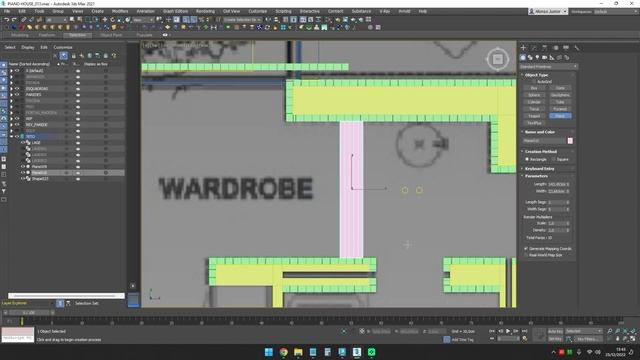Image resolution: width=640 pixels, height=360 pixels.
Task: Select the Cameras category icon
Action: tap(544, 58)
